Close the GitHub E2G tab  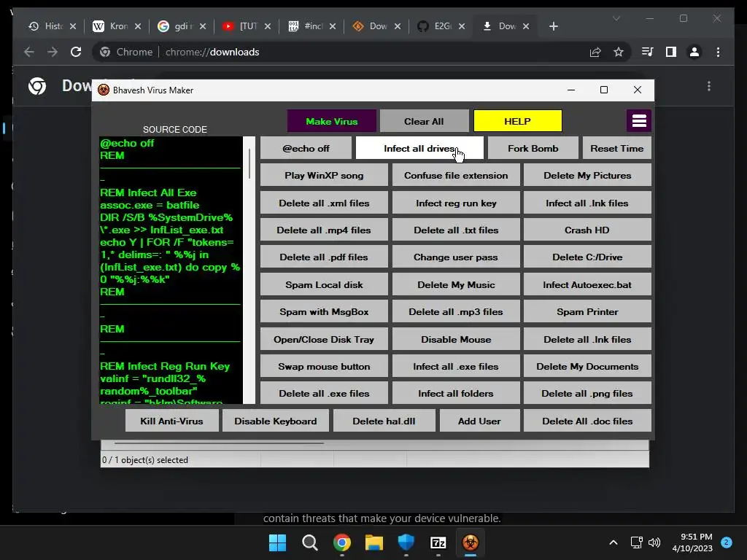[462, 26]
